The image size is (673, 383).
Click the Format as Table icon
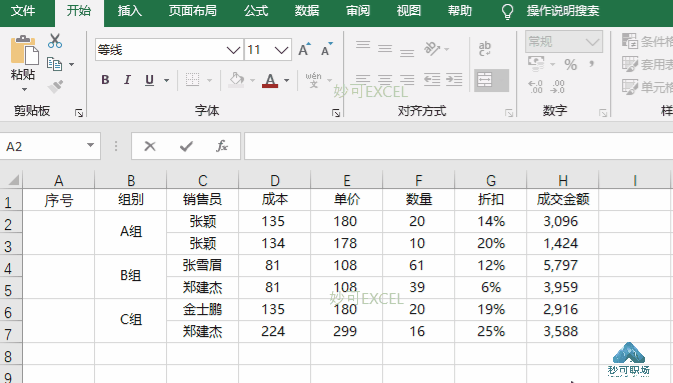point(630,64)
